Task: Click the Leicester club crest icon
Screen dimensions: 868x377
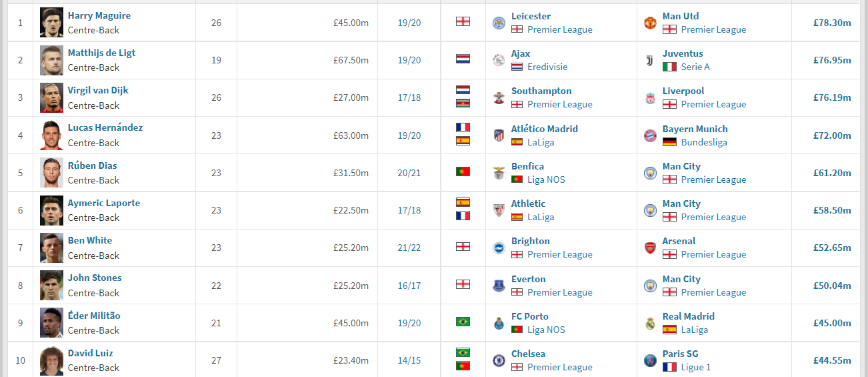Action: point(498,23)
